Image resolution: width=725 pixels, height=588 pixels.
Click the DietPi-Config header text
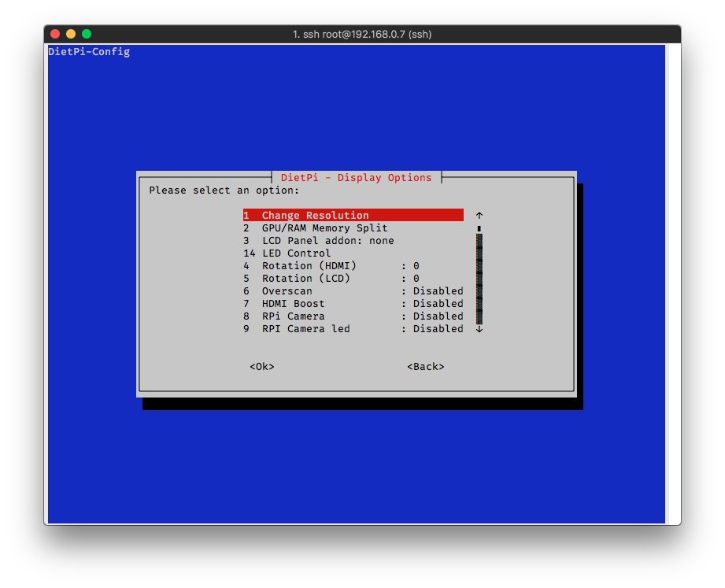(x=89, y=52)
